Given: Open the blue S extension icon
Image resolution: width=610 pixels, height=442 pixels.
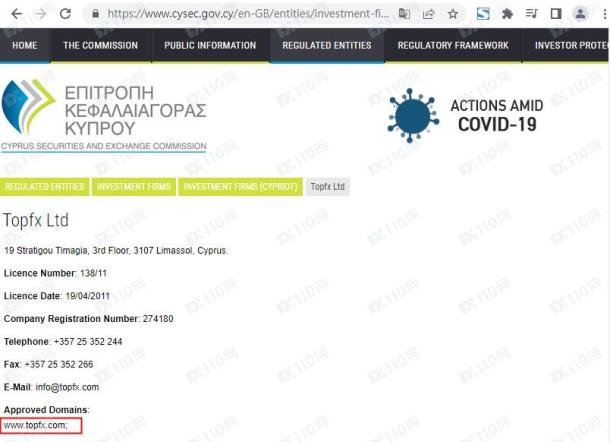Looking at the screenshot, I should pyautogui.click(x=483, y=14).
